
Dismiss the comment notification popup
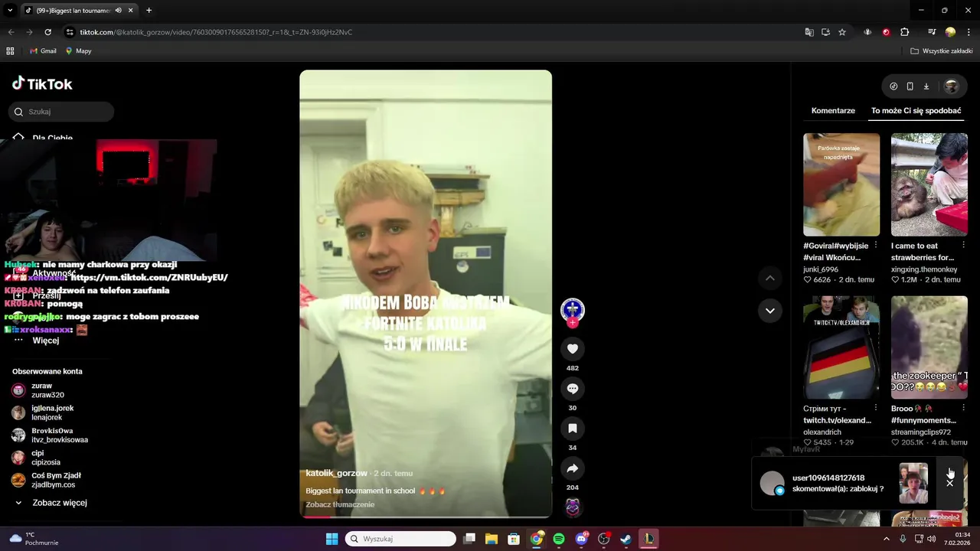[x=949, y=483]
